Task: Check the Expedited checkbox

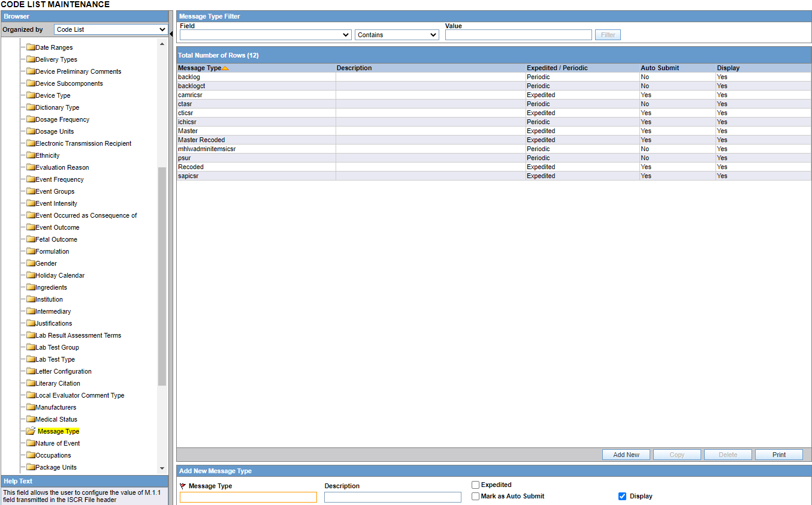Action: tap(475, 485)
